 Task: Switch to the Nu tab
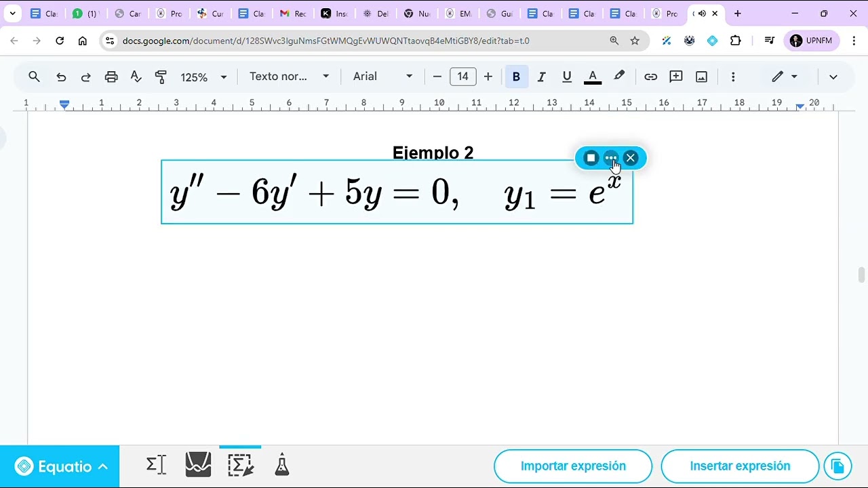(417, 14)
